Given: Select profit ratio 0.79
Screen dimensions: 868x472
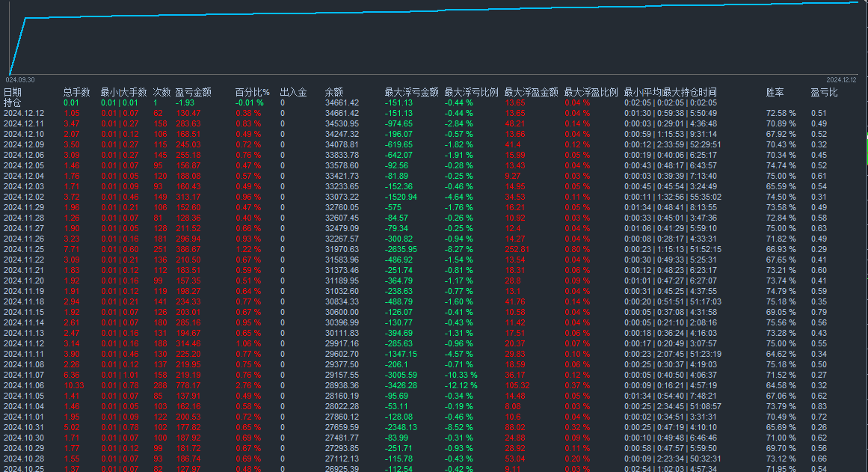Looking at the screenshot, I should point(819,312).
